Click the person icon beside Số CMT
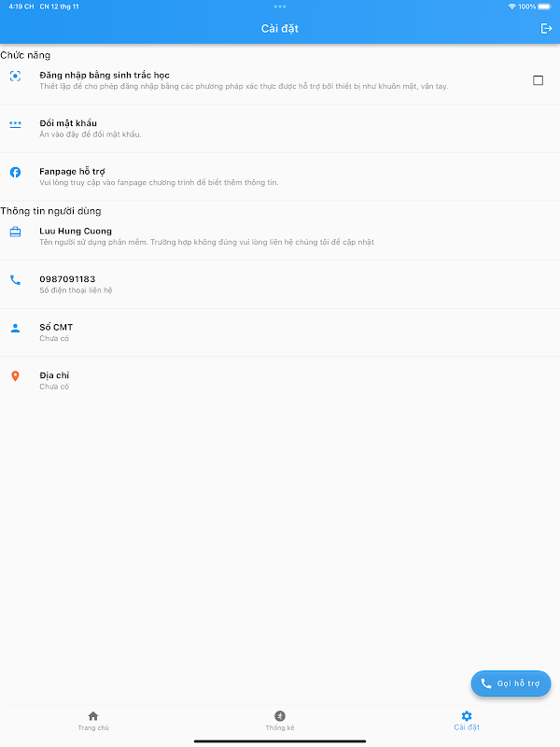560x747 pixels. [15, 329]
